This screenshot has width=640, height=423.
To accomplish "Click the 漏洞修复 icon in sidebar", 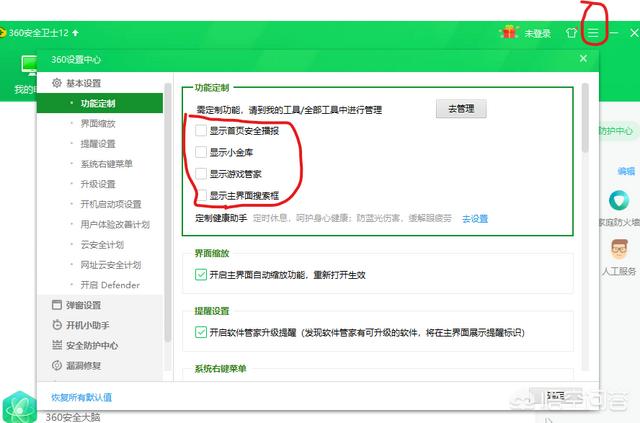I will (57, 365).
